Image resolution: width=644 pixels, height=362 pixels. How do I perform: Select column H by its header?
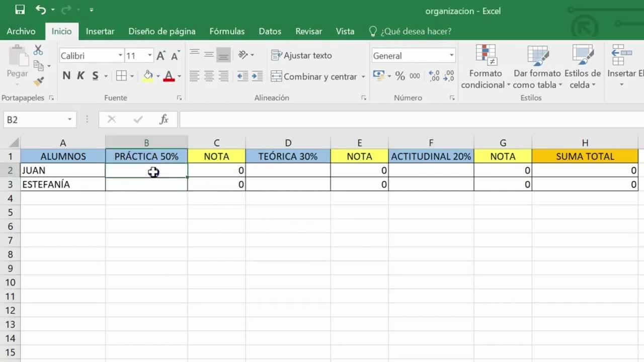(585, 143)
